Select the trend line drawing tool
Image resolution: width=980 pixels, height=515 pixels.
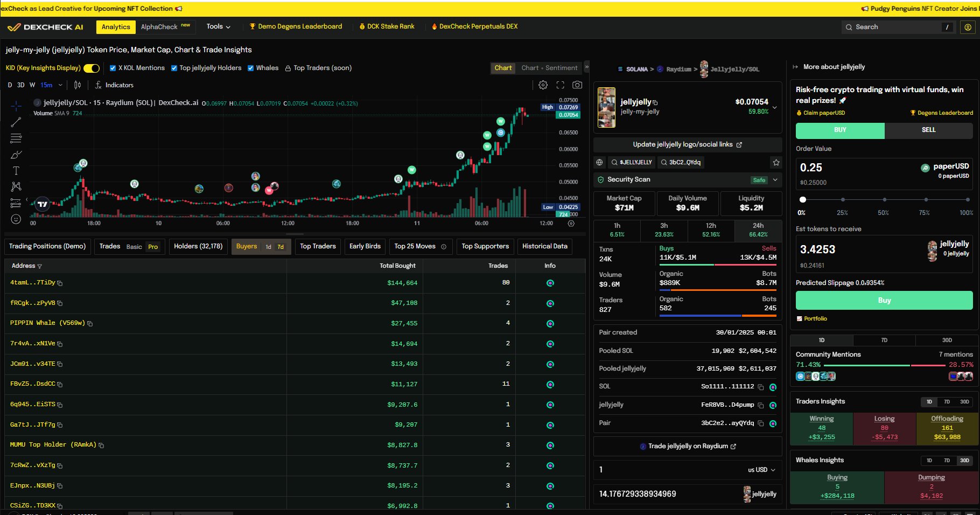[16, 122]
